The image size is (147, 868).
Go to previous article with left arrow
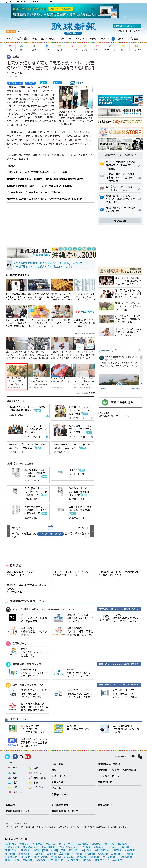[8, 531]
